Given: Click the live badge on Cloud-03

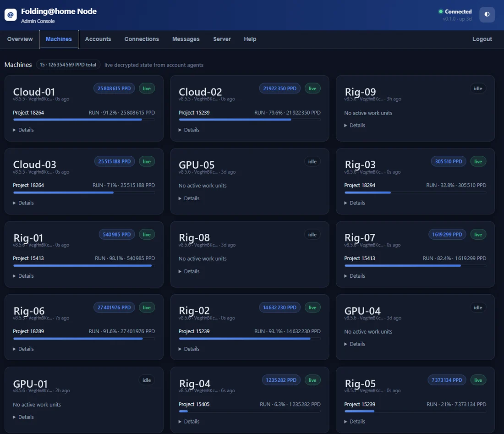Looking at the screenshot, I should point(147,161).
